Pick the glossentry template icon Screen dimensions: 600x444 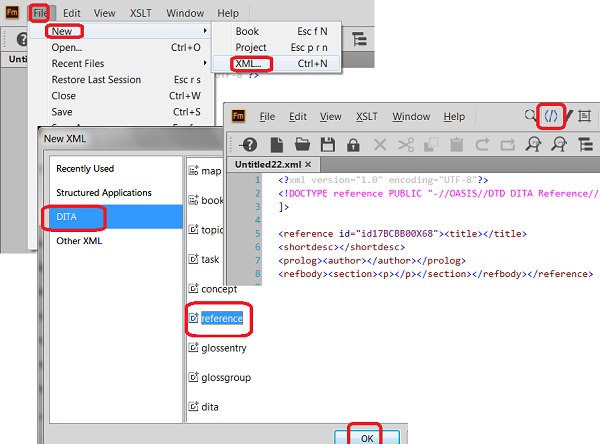193,348
